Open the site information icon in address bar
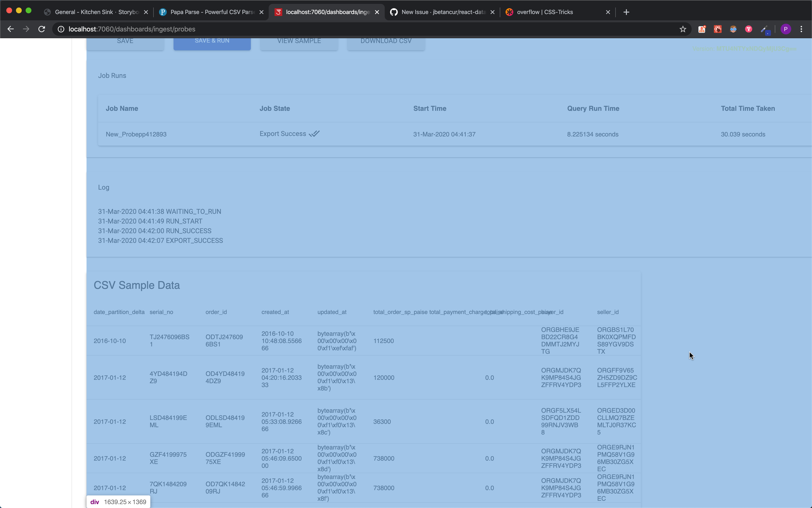This screenshot has height=508, width=812. 61,29
